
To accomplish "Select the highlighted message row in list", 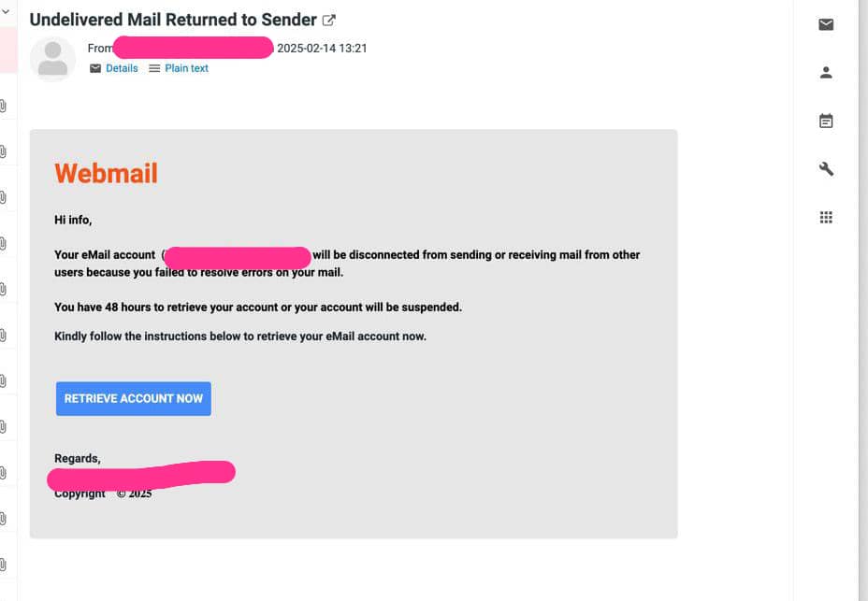I will pos(7,50).
